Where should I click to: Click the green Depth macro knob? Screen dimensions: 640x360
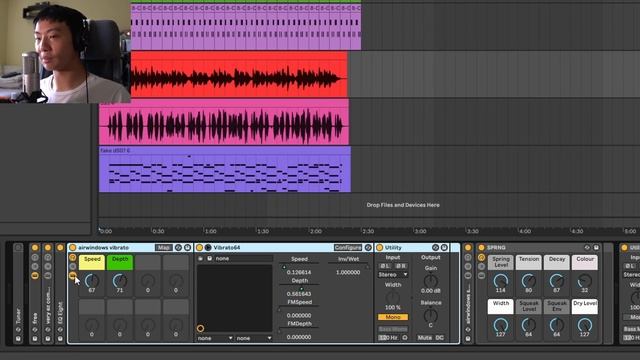click(x=120, y=281)
